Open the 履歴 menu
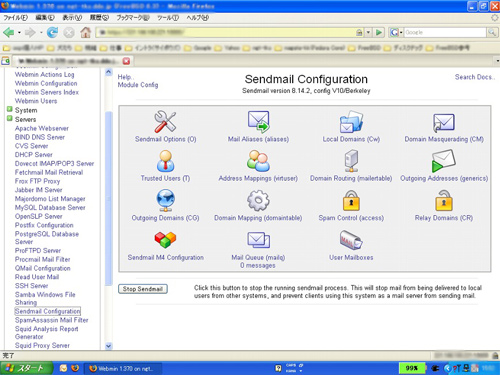Viewport: 500px width, 375px height. click(x=99, y=18)
